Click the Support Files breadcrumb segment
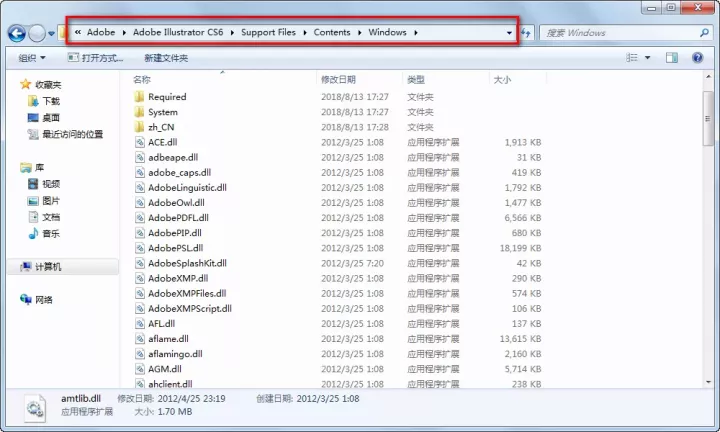720x432 pixels. click(x=269, y=32)
